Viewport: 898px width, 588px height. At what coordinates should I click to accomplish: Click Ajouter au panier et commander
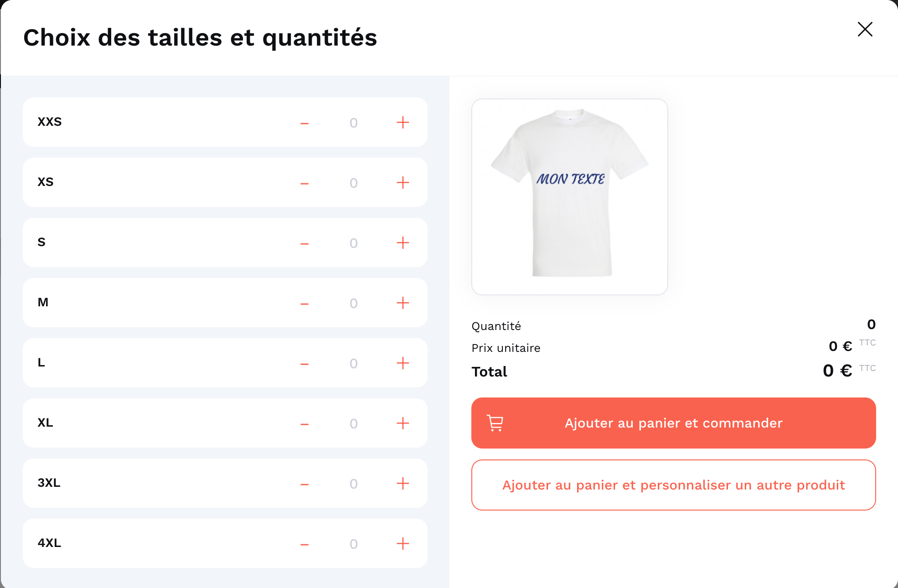[x=674, y=423]
